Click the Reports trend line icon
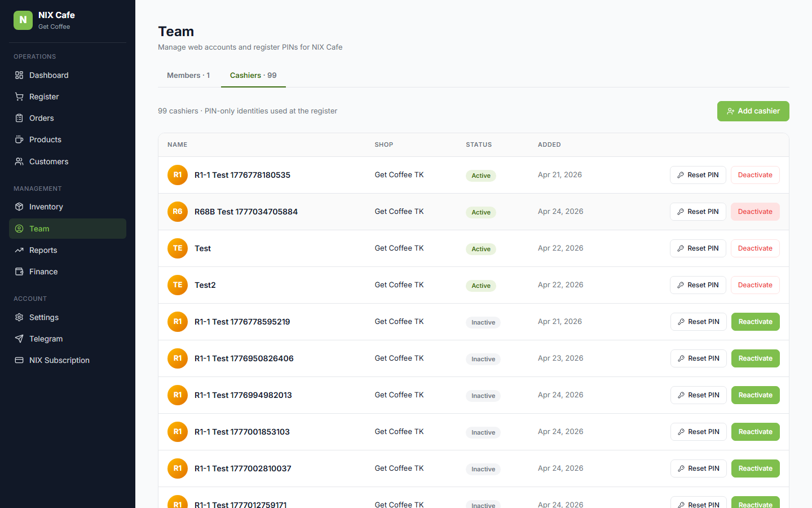 click(19, 250)
